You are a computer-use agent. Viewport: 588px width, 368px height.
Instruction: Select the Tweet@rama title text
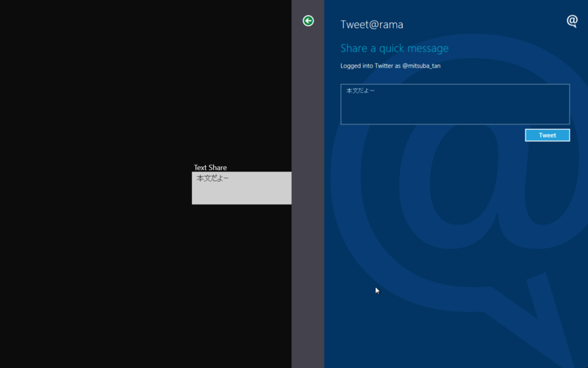pos(372,24)
